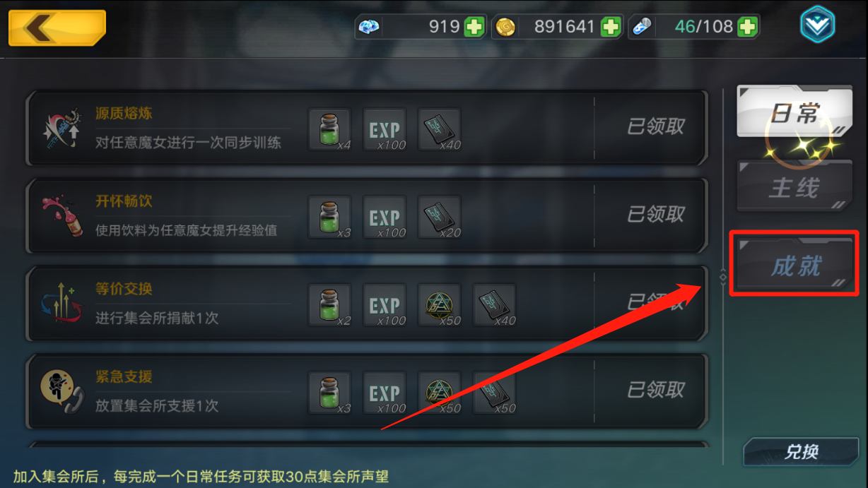Go back with the yellow arrow button
Viewport: 868px width, 488px height.
click(x=57, y=28)
